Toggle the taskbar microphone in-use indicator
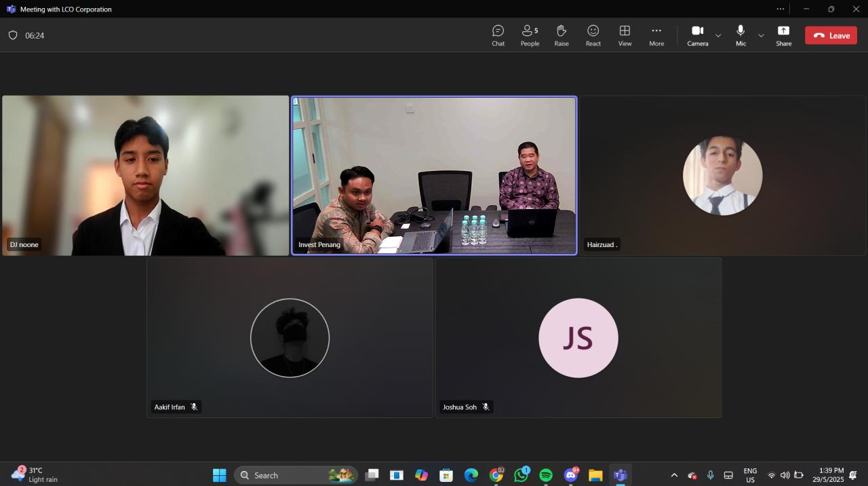This screenshot has width=868, height=486. coord(710,475)
